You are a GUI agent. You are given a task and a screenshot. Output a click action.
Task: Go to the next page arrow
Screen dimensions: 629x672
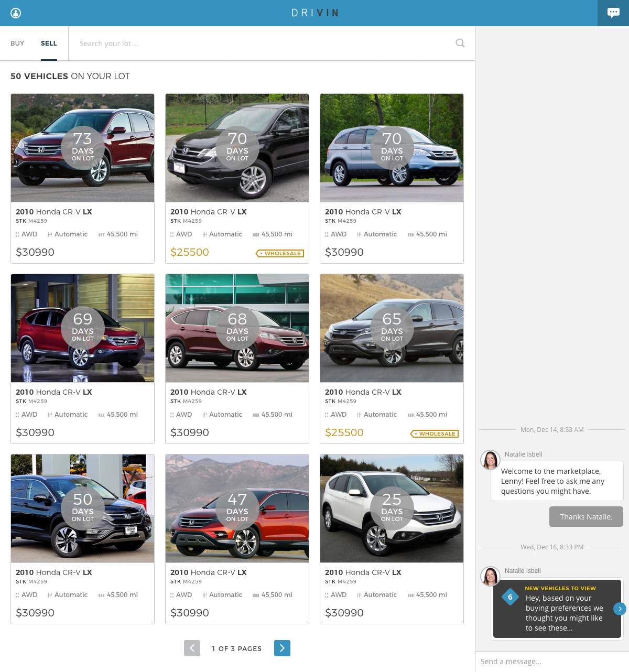tap(282, 648)
